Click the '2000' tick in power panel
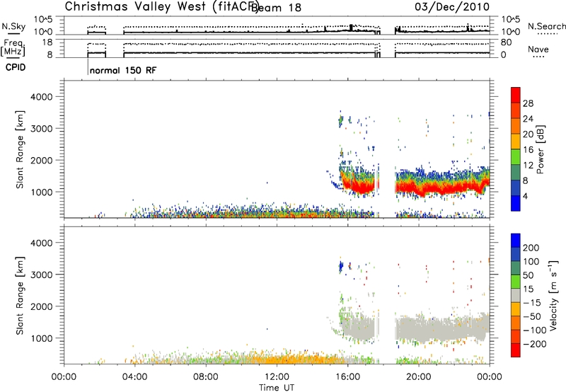The height and width of the screenshot is (392, 566). pos(41,160)
